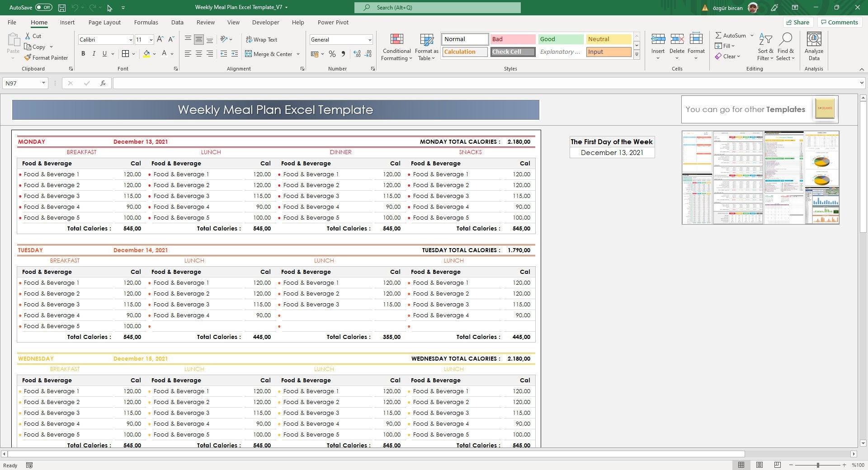This screenshot has height=470, width=868.
Task: Apply the Good cell style
Action: click(561, 39)
